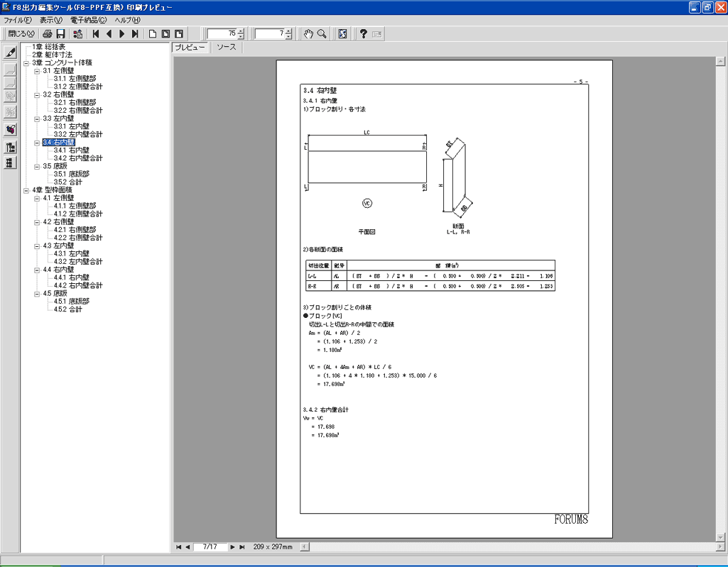Image resolution: width=728 pixels, height=567 pixels.
Task: Step to previous page in bottom navigator
Action: (188, 547)
